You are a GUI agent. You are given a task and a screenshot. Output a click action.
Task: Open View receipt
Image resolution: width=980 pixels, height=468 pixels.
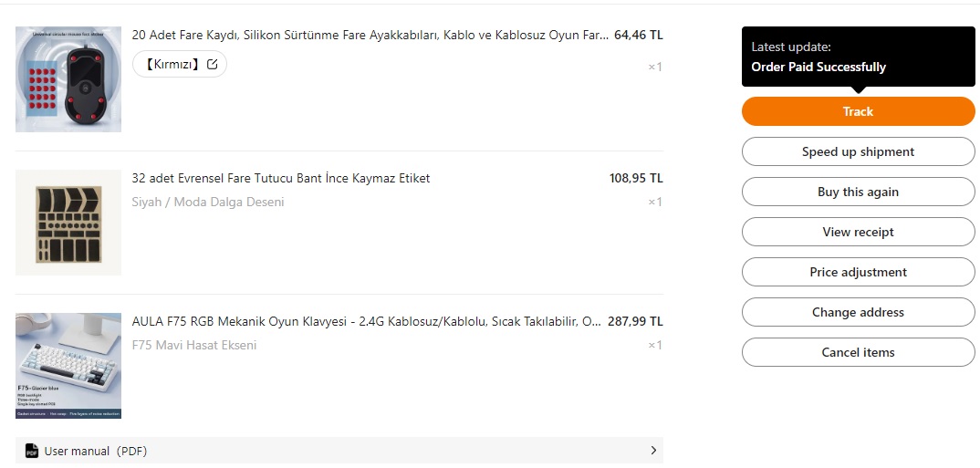[x=858, y=232]
